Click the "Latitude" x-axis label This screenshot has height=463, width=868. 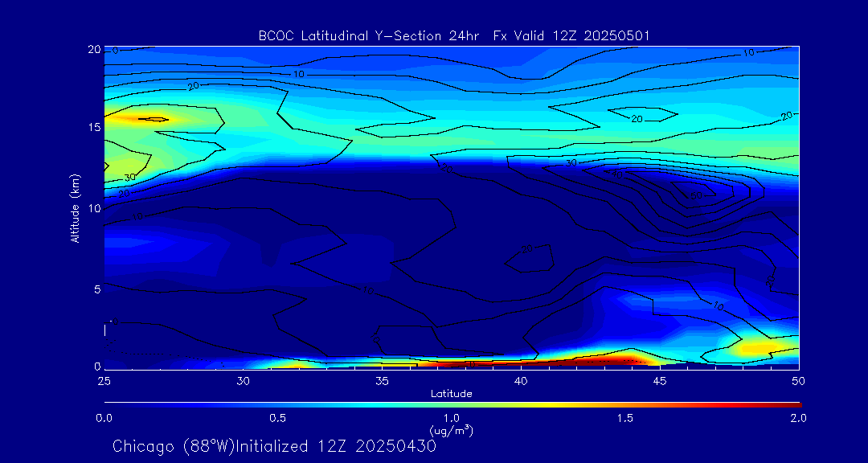(x=451, y=394)
